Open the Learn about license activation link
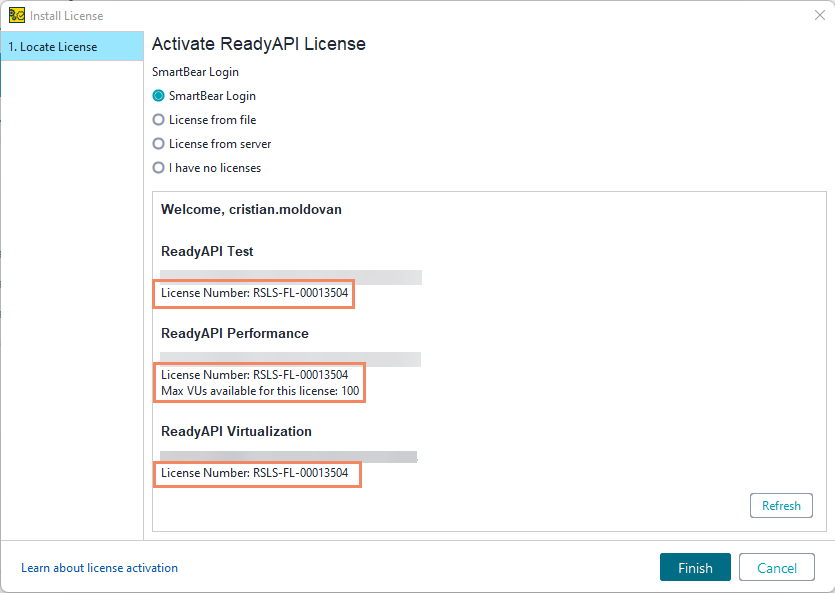The width and height of the screenshot is (835, 593). pos(100,568)
